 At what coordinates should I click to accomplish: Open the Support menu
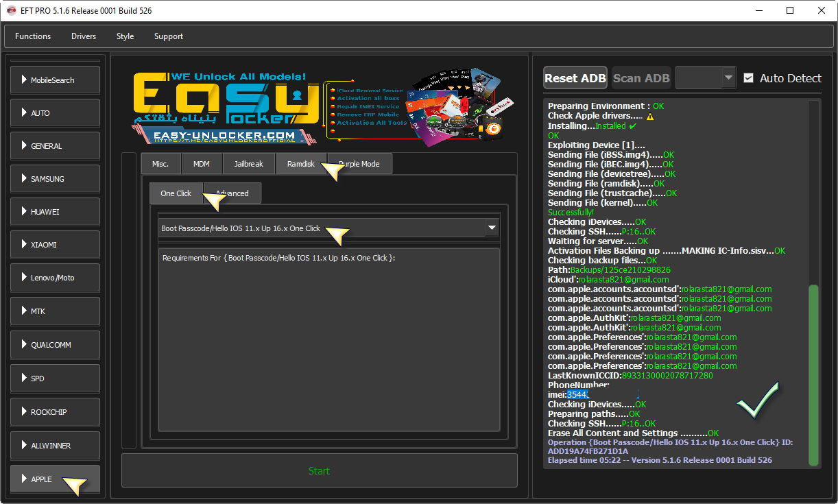(x=169, y=36)
